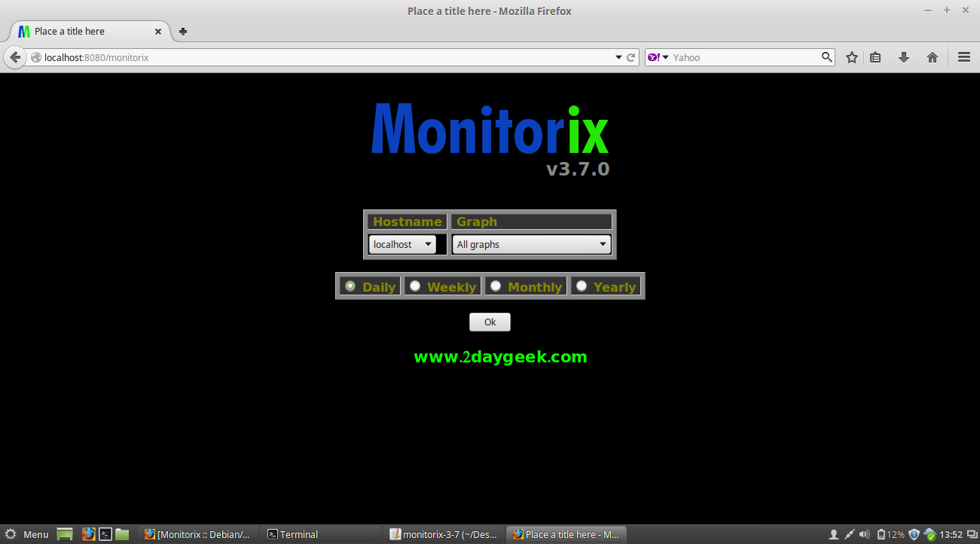Open a new tab with the plus button
980x544 pixels.
click(182, 32)
